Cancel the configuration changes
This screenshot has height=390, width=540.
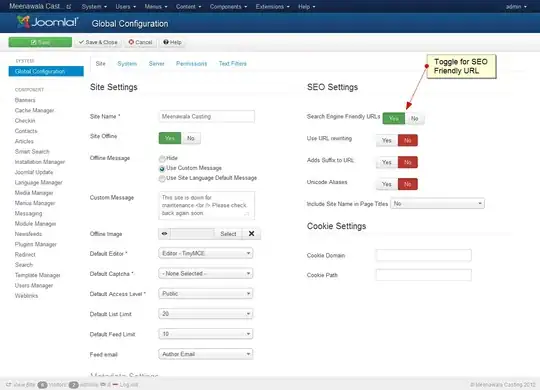(x=141, y=42)
